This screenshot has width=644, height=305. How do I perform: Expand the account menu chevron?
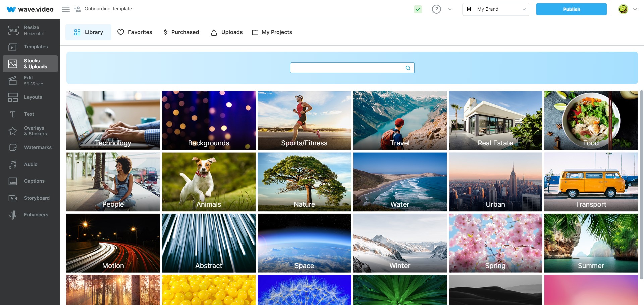click(x=635, y=9)
